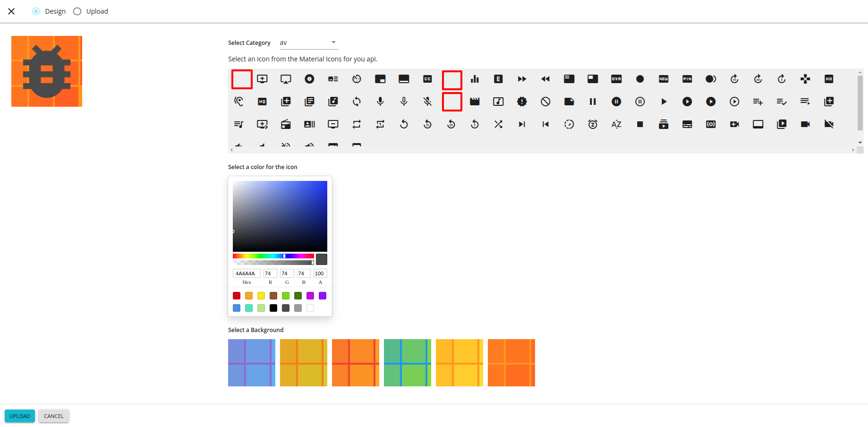Image resolution: width=868 pixels, height=427 pixels.
Task: Switch to the Upload radio option
Action: (77, 11)
